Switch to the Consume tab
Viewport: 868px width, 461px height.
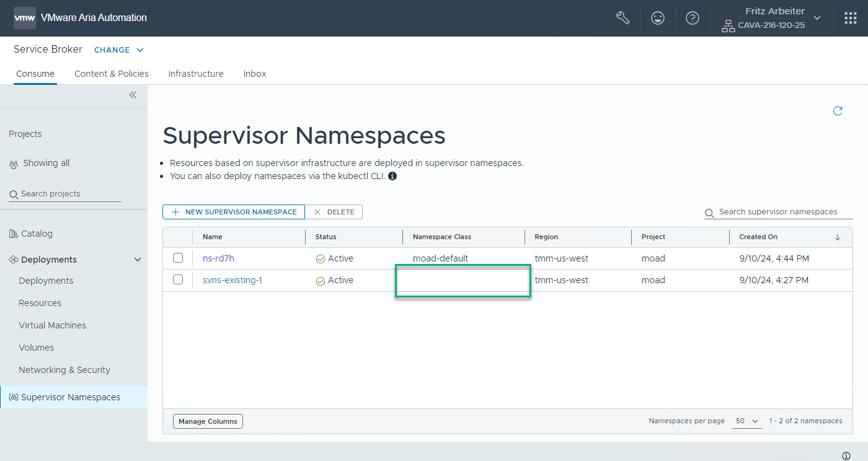35,74
